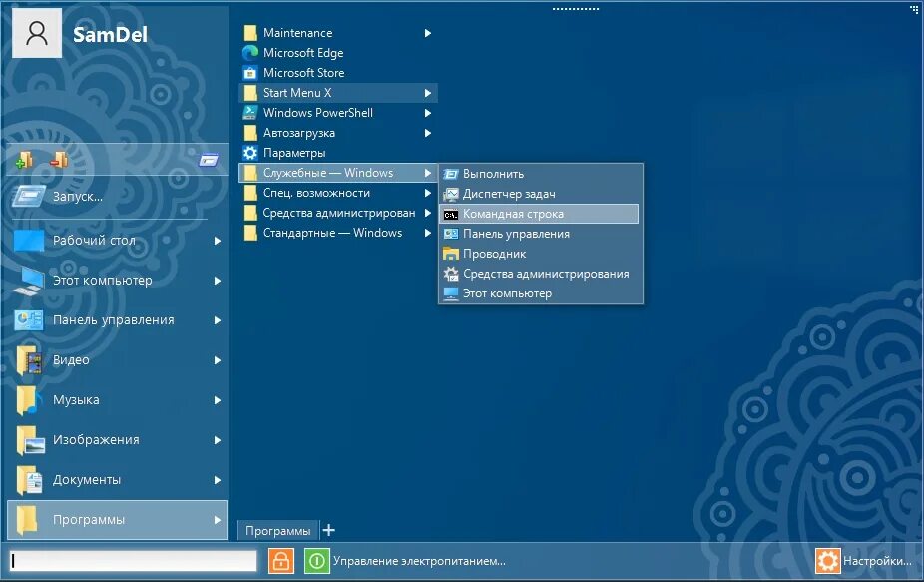Click the SamDel user avatar picture
The image size is (924, 582).
37,33
